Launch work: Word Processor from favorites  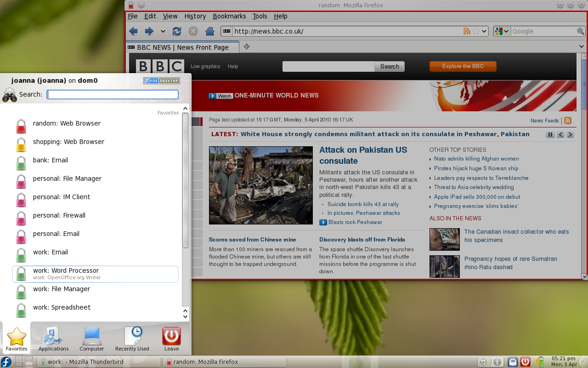coord(95,274)
